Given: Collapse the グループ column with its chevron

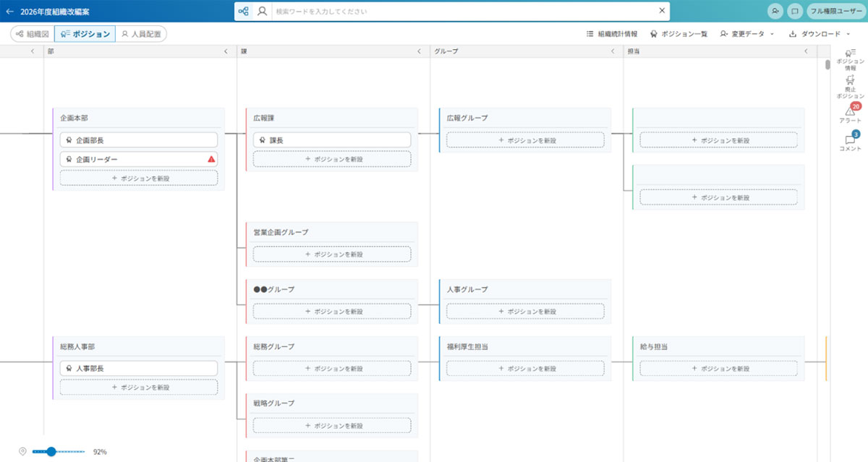Looking at the screenshot, I should [613, 51].
